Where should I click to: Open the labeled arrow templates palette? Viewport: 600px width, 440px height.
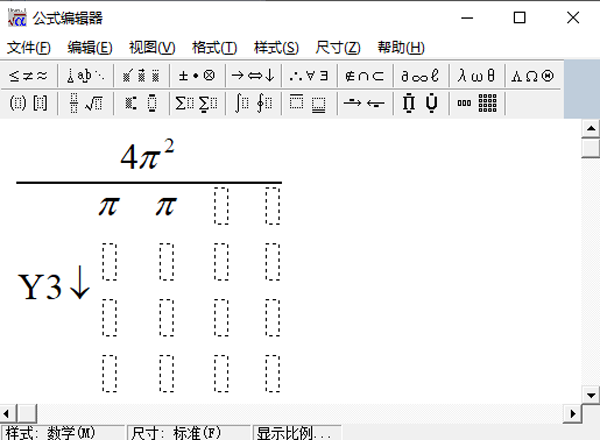coord(365,103)
